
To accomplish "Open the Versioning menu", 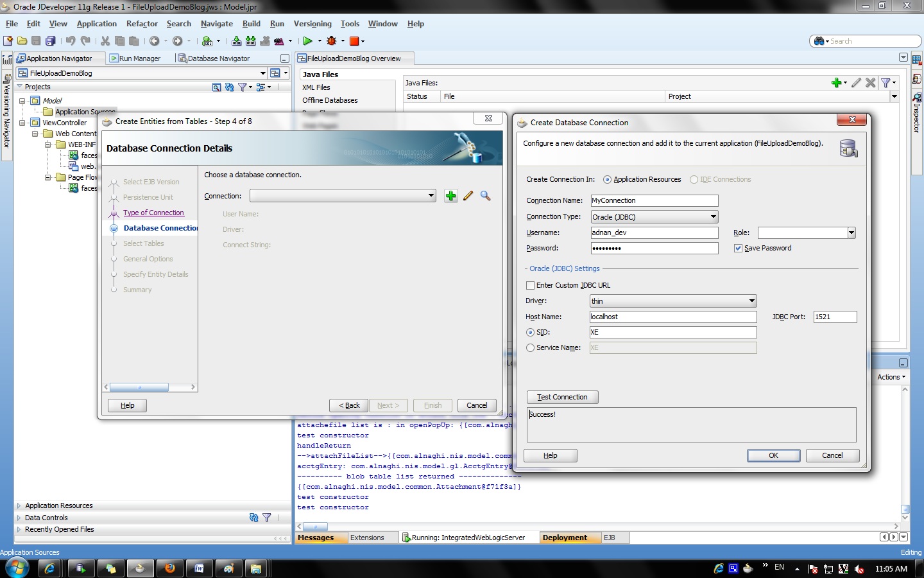I will pos(312,24).
